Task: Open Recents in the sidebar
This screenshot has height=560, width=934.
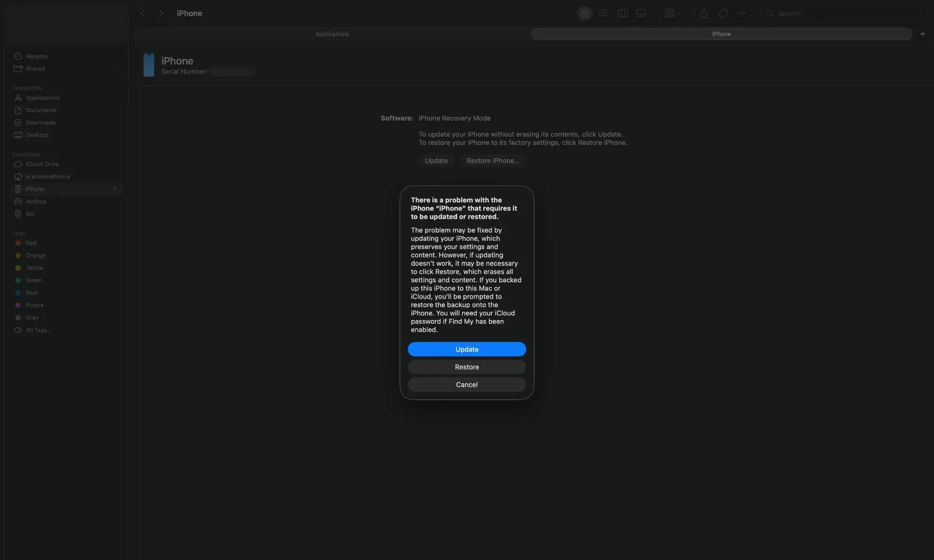Action: click(x=65, y=56)
